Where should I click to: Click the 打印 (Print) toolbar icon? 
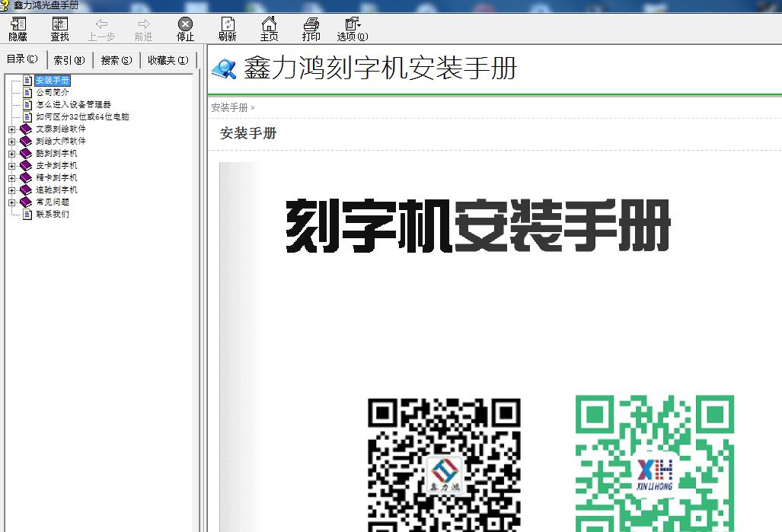tap(311, 29)
